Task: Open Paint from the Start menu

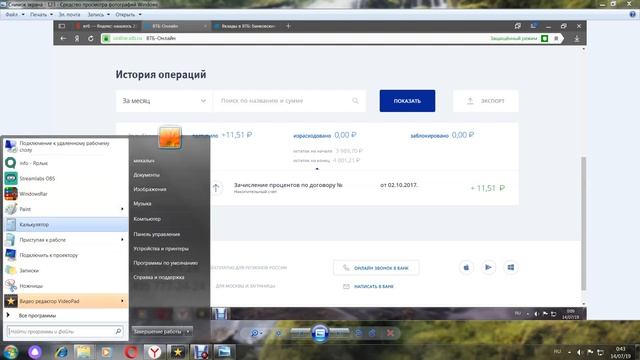Action: (x=66, y=209)
